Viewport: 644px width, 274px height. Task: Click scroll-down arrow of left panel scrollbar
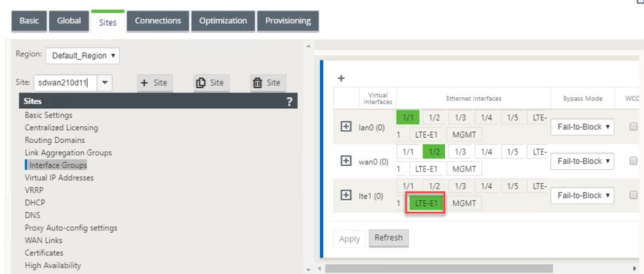click(x=309, y=269)
